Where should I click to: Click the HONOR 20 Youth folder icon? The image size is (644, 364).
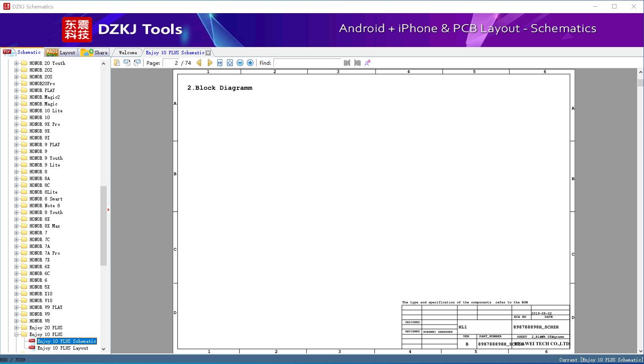point(24,63)
